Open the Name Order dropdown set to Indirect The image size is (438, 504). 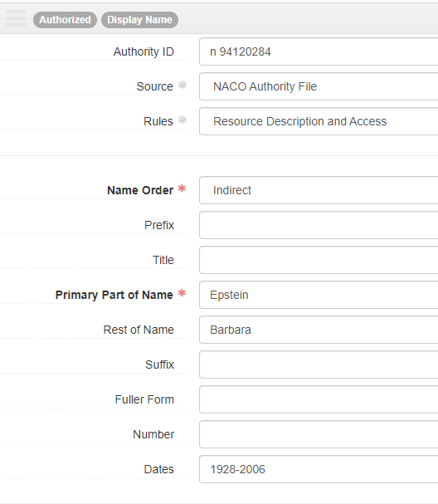point(319,190)
